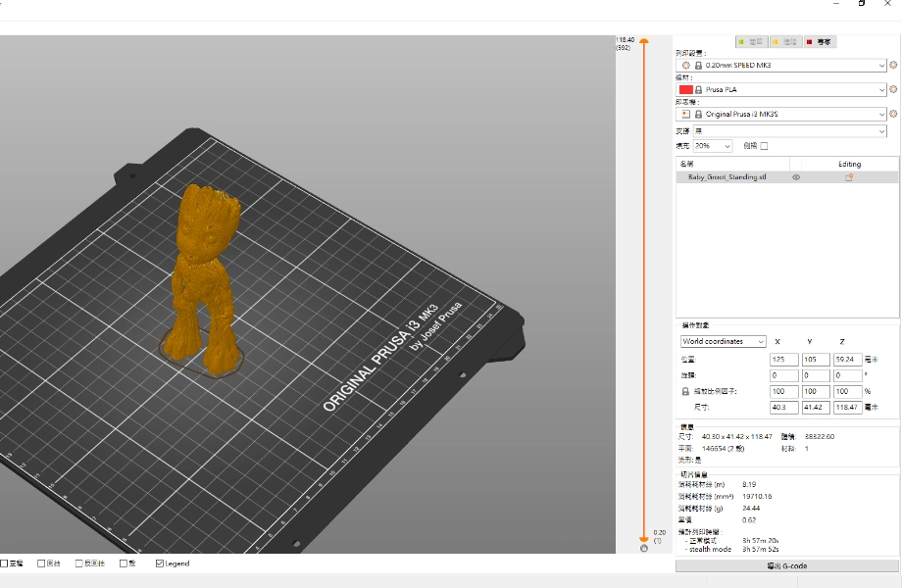Screen dimensions: 902x588
Task: Switch to the green Simple mode tab
Action: (752, 42)
